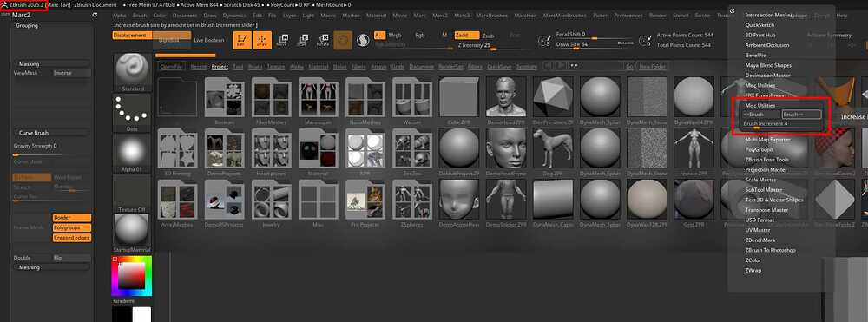The width and height of the screenshot is (868, 322).
Task: Click the Open File button
Action: [172, 66]
